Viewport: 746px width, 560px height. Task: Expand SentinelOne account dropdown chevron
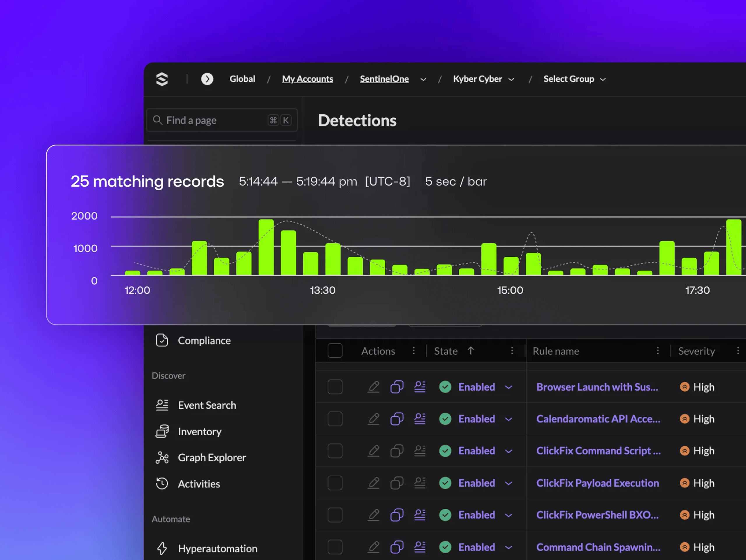pos(423,80)
